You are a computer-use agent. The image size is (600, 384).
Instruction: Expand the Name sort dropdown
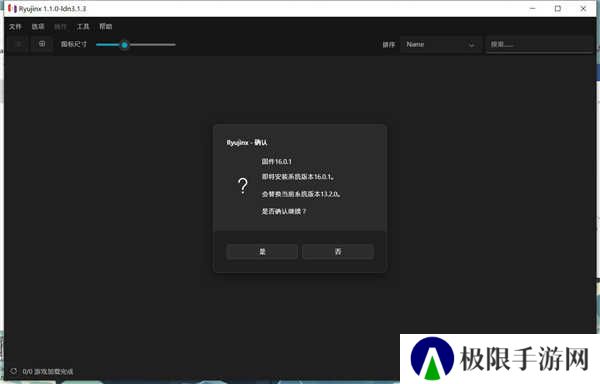click(440, 44)
